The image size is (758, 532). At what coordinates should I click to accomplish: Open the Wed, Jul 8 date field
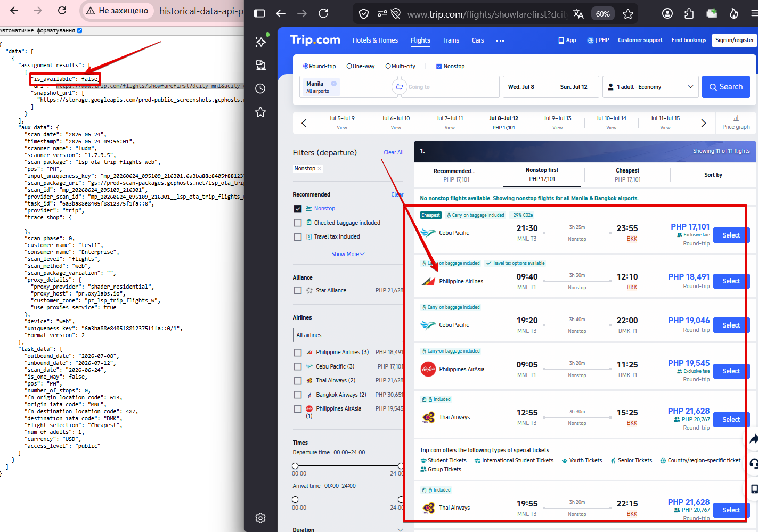[521, 87]
